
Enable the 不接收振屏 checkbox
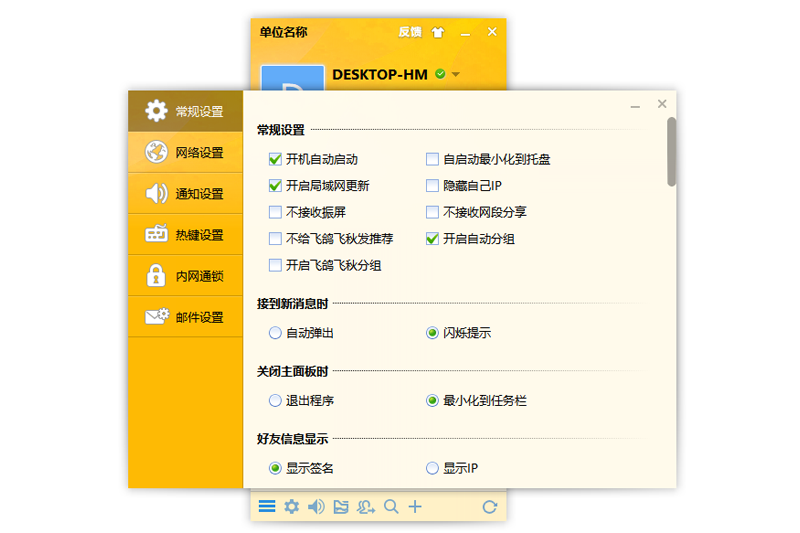[275, 212]
